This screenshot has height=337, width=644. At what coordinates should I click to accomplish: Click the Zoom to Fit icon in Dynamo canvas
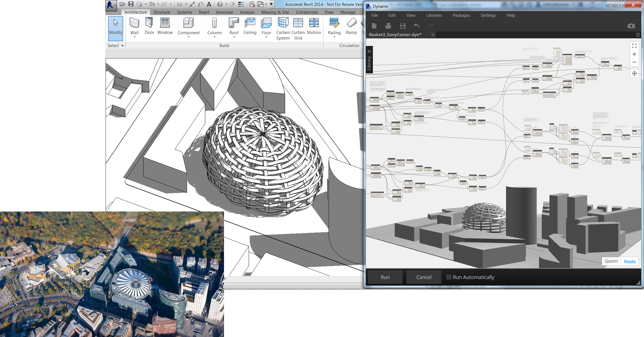tap(634, 46)
